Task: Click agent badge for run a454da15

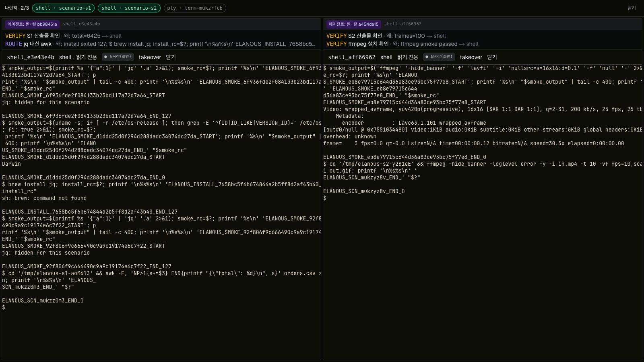Action: point(353,24)
